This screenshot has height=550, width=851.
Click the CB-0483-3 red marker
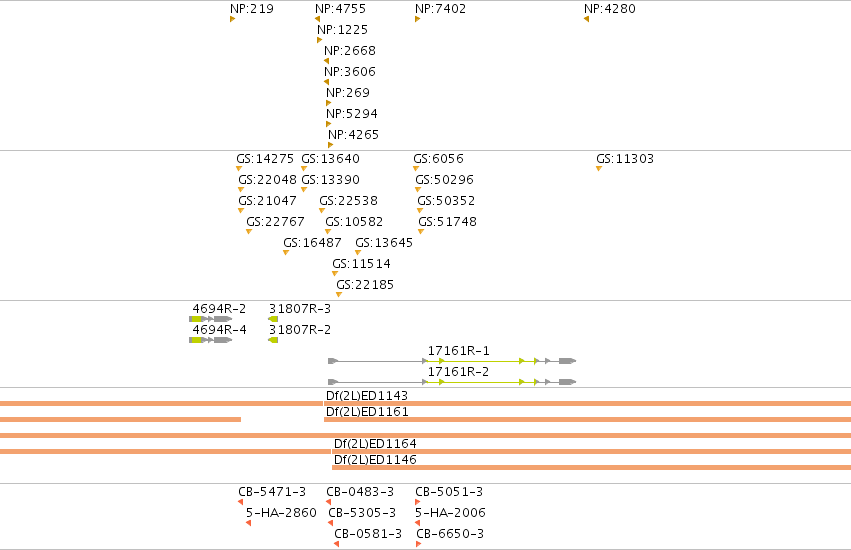tap(328, 502)
